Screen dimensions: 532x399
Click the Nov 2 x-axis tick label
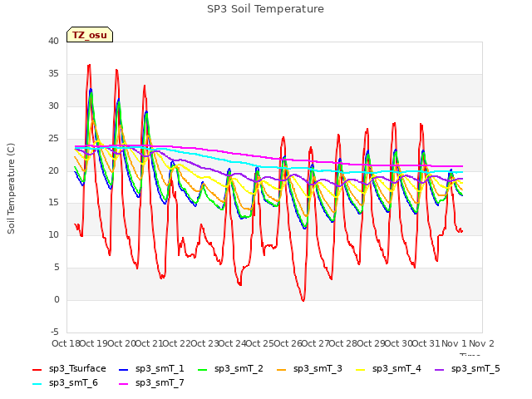click(481, 343)
